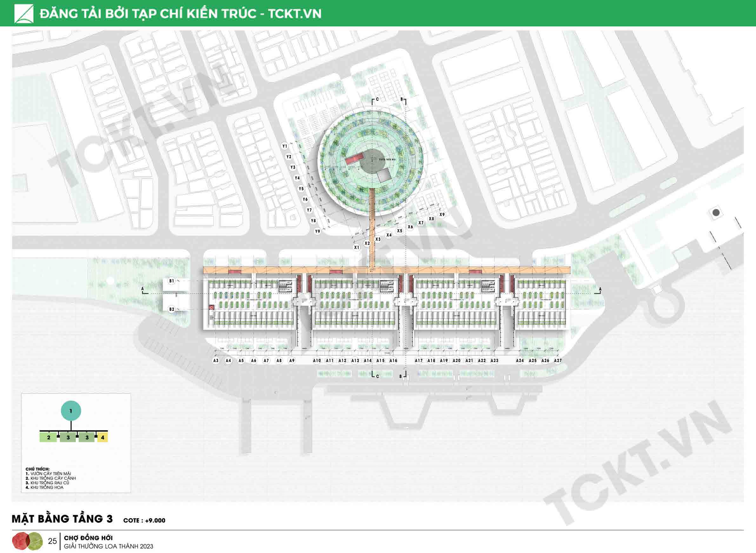Select the Y1 grid axis marker
The height and width of the screenshot is (553, 756).
[x=285, y=146]
